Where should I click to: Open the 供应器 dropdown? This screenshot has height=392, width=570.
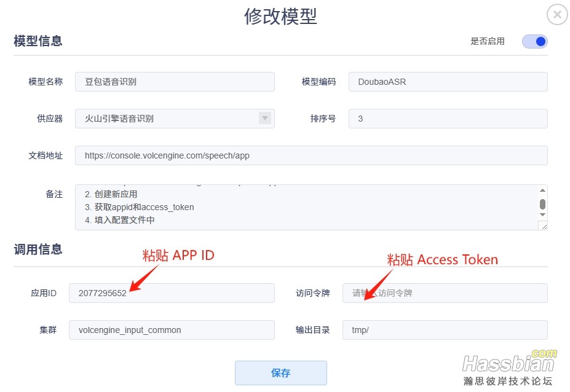175,119
